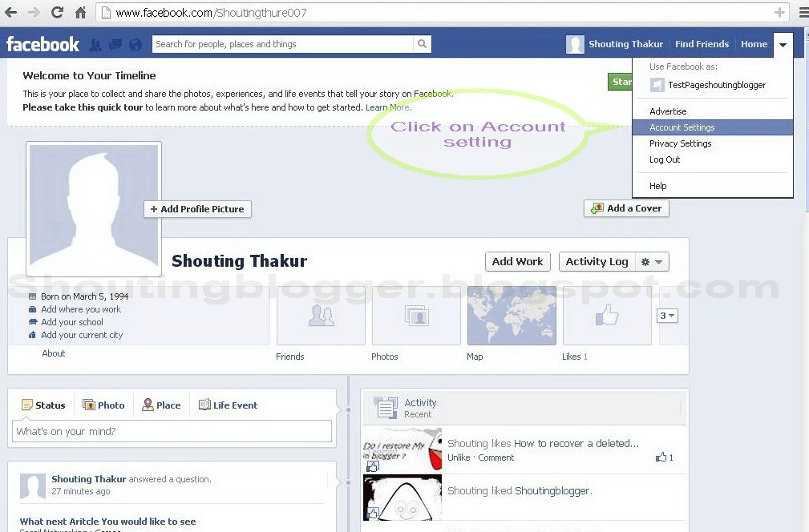Click the browser Back arrow
The width and height of the screenshot is (809, 532).
[11, 12]
